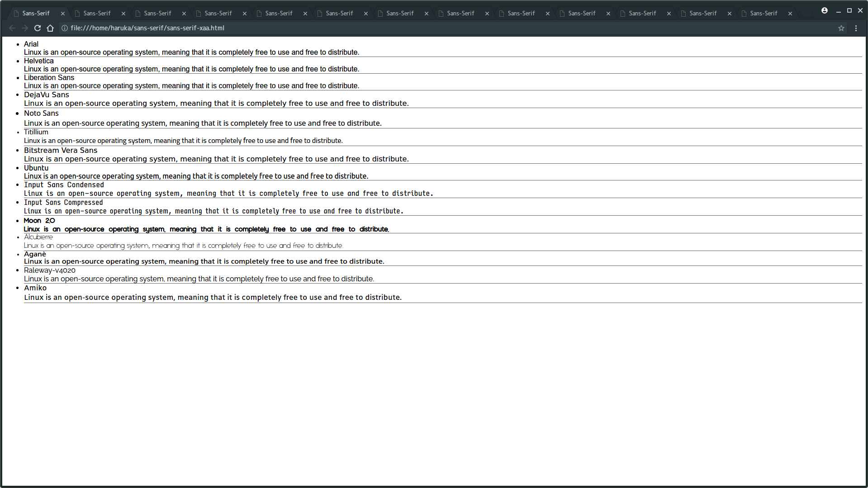Click the font name "Moon 2.0"
The height and width of the screenshot is (488, 868).
[x=39, y=220]
